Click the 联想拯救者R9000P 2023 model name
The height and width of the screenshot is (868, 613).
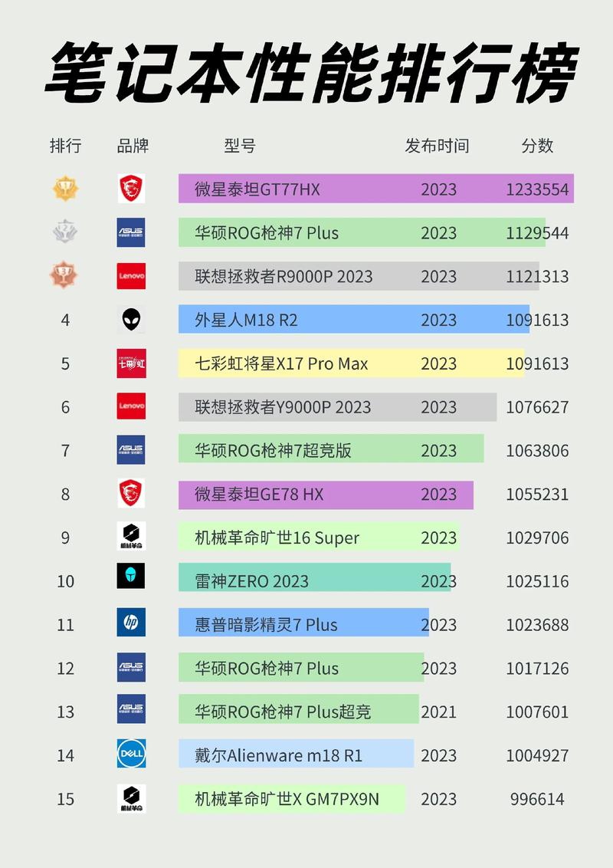click(284, 276)
